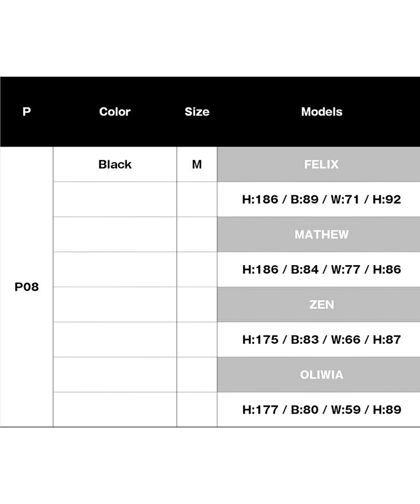Click the M size cell
Viewport: 420px width, 504px height.
(x=197, y=164)
